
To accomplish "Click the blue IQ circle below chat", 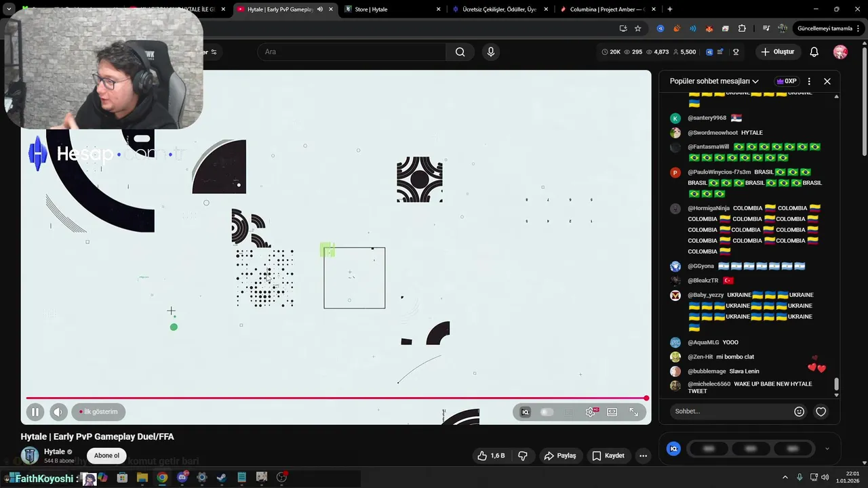I will pos(673,449).
